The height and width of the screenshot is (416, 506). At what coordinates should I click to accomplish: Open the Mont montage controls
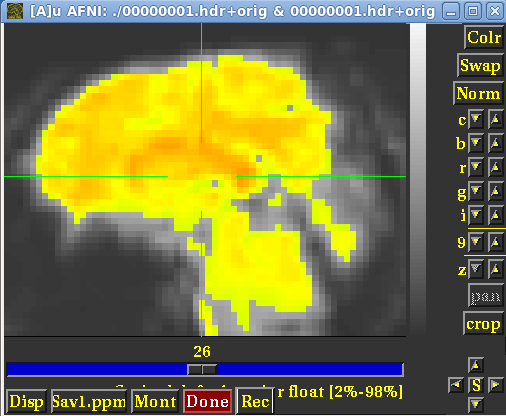click(x=155, y=401)
